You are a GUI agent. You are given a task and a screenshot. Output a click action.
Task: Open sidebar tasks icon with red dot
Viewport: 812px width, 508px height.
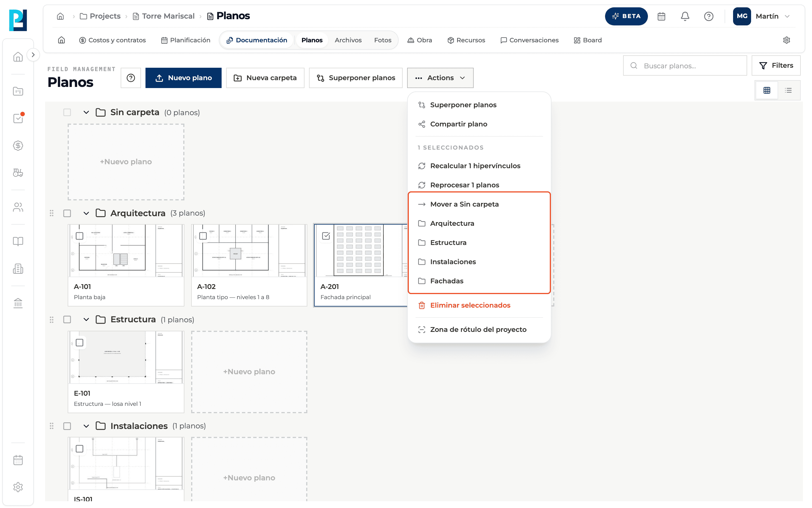(18, 118)
